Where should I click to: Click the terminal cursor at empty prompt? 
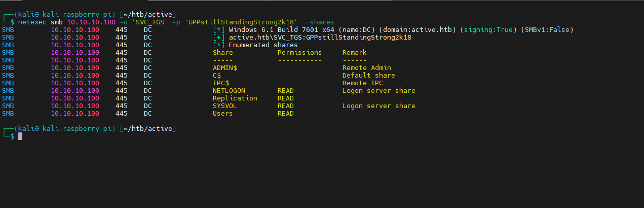click(x=20, y=136)
